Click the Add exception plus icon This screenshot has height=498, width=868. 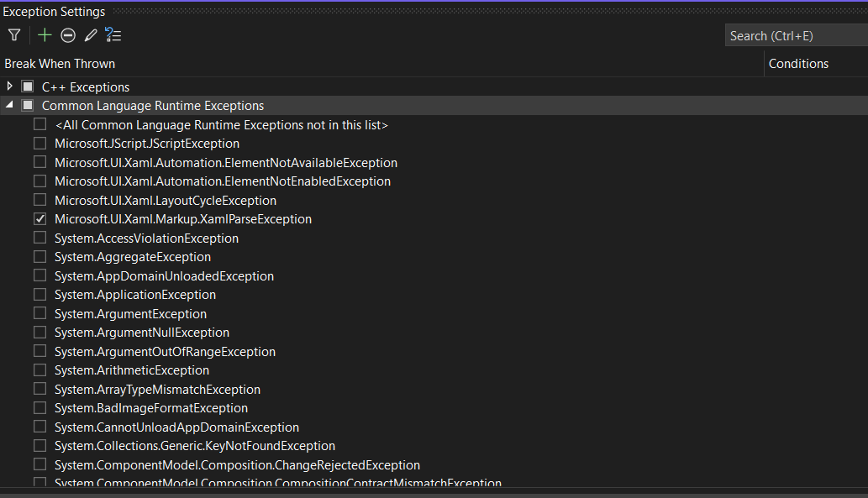point(45,35)
